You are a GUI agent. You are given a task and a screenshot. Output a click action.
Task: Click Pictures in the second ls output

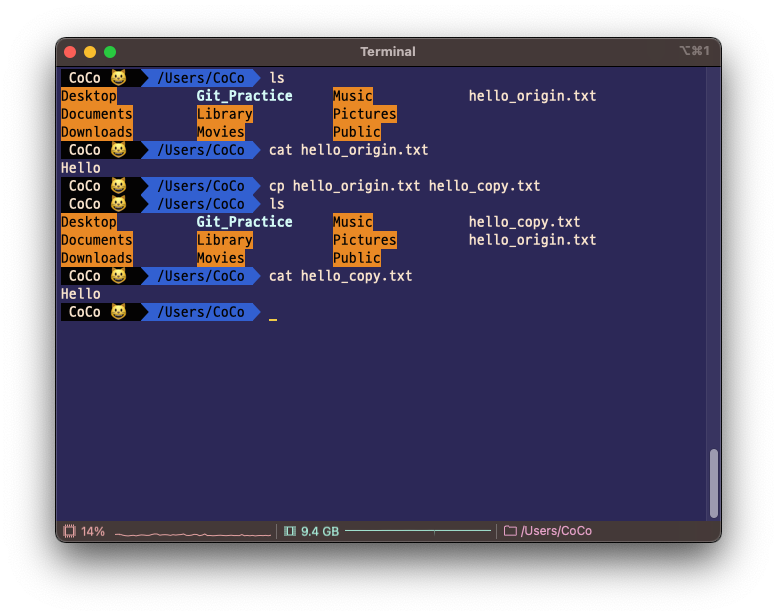[x=365, y=240]
